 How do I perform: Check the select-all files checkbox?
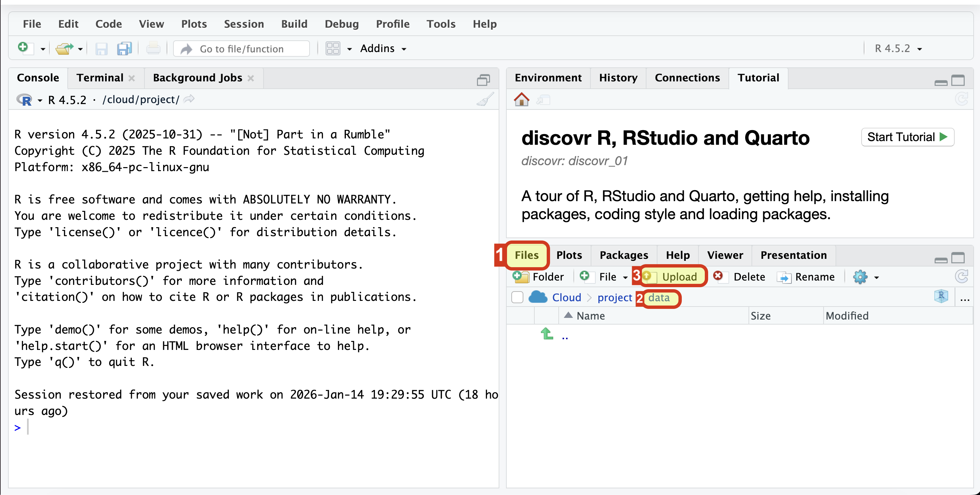(x=517, y=298)
